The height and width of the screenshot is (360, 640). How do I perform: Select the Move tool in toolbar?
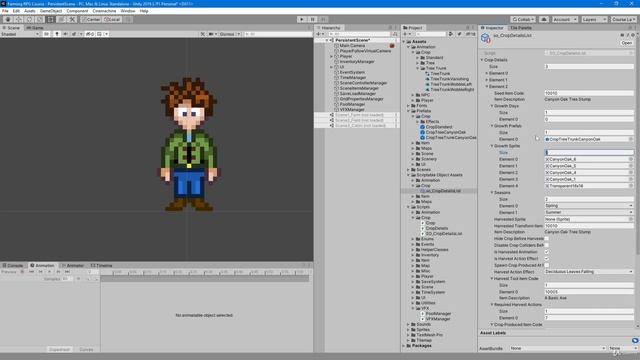(18, 19)
